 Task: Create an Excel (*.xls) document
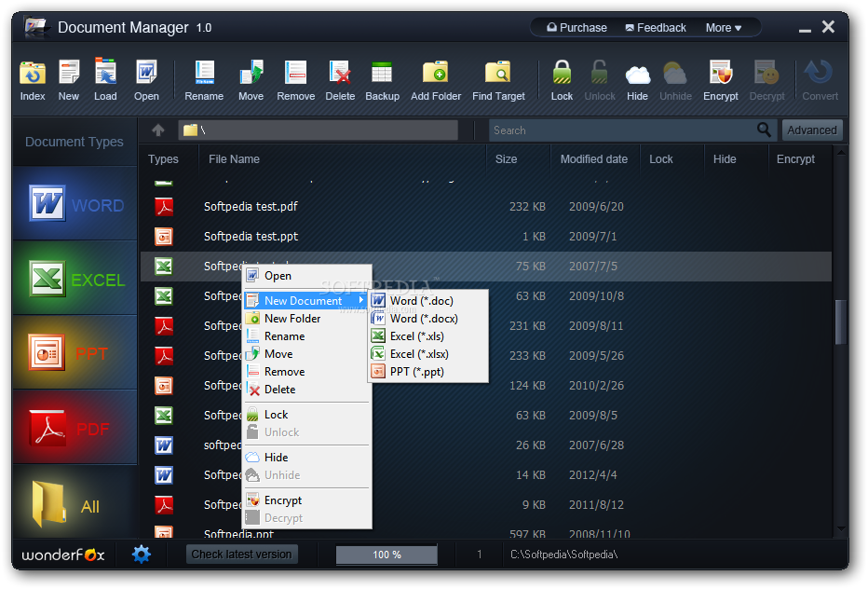point(427,336)
